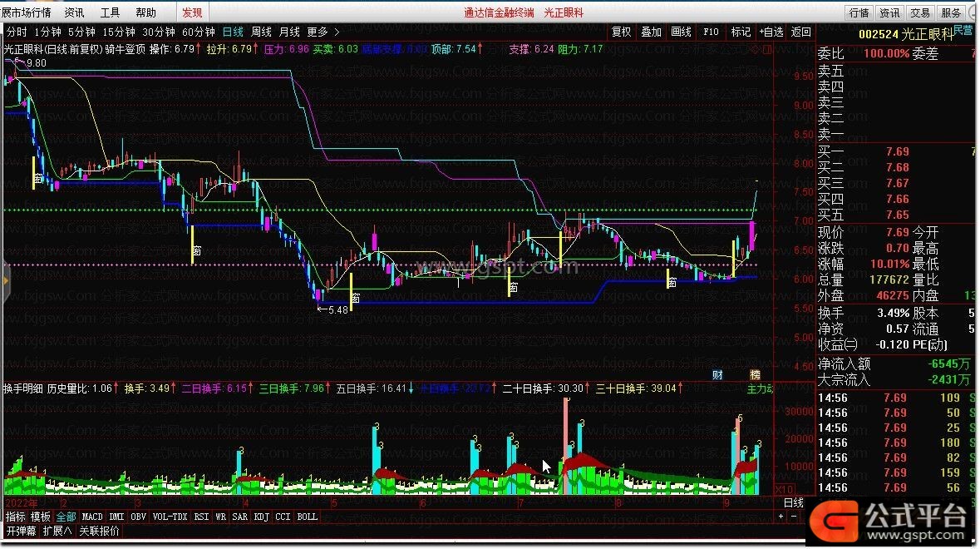Open 服务 in the top-right bar

tap(951, 12)
